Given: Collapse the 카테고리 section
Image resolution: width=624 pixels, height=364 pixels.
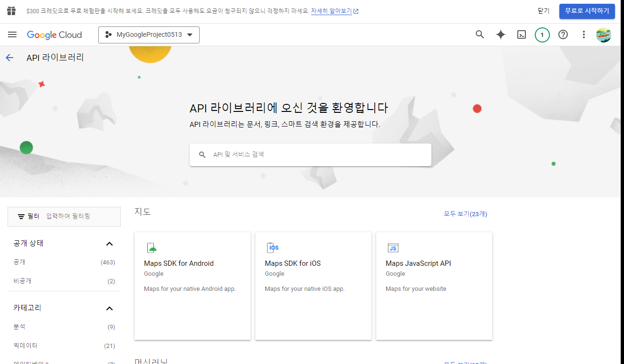Looking at the screenshot, I should (110, 308).
